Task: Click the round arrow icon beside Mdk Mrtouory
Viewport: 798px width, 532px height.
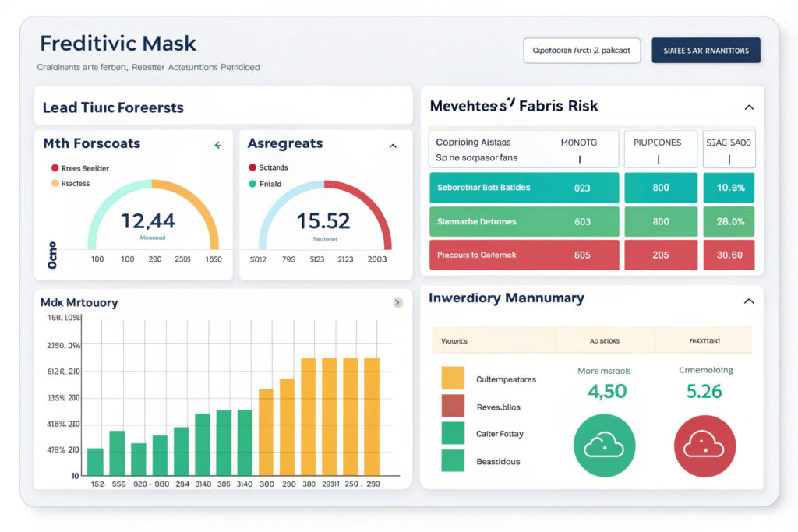Action: point(397,302)
